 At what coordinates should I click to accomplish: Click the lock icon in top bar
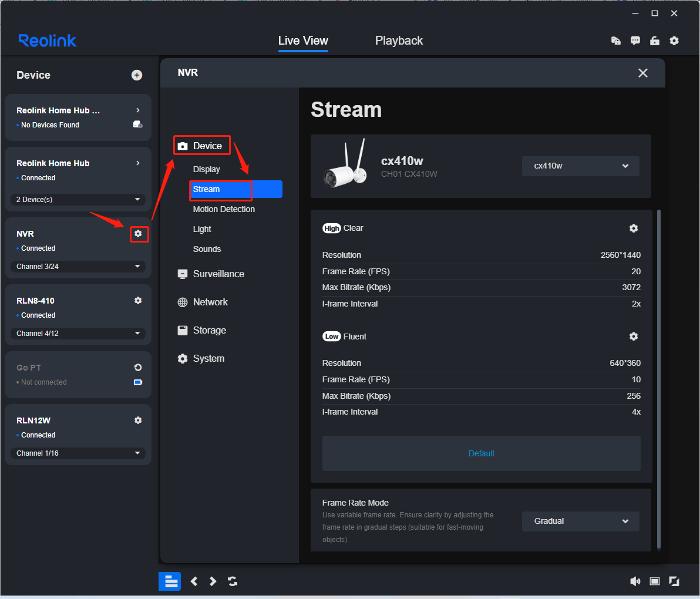point(654,41)
